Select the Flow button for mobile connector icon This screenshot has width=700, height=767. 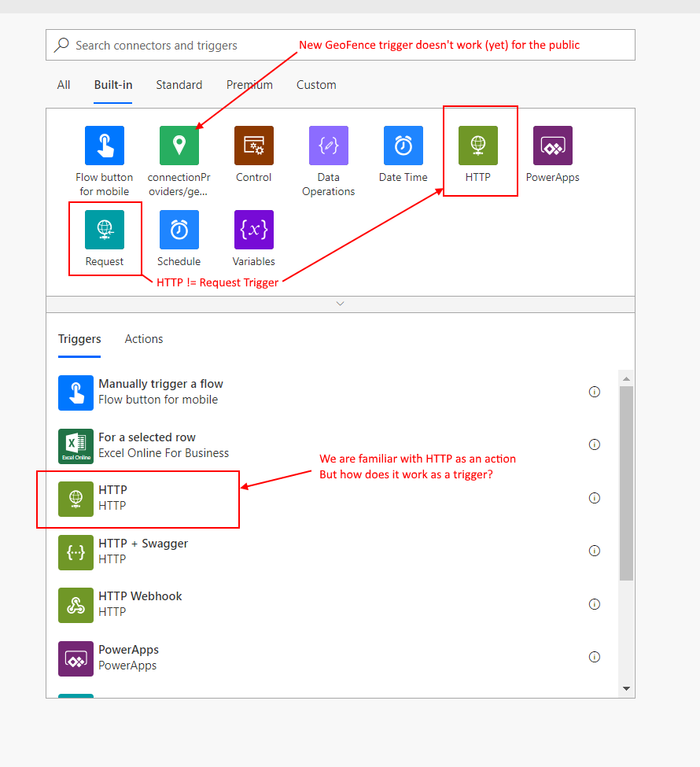105,146
